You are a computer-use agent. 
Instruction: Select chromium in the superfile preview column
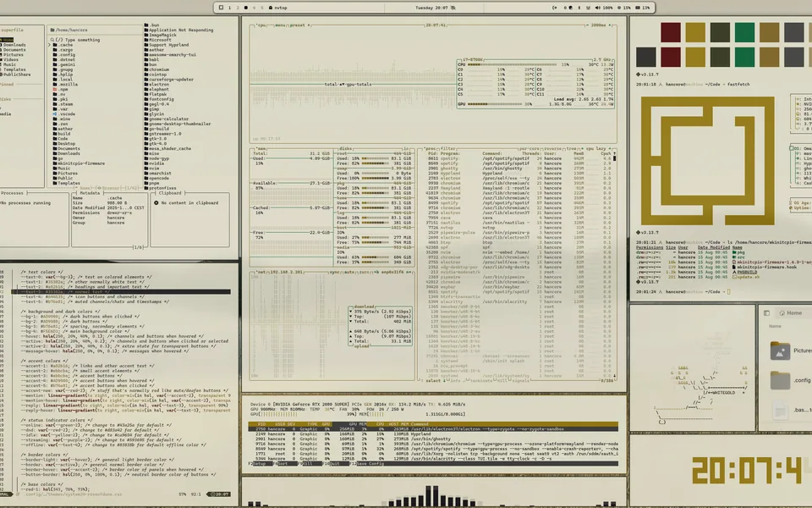click(x=159, y=69)
